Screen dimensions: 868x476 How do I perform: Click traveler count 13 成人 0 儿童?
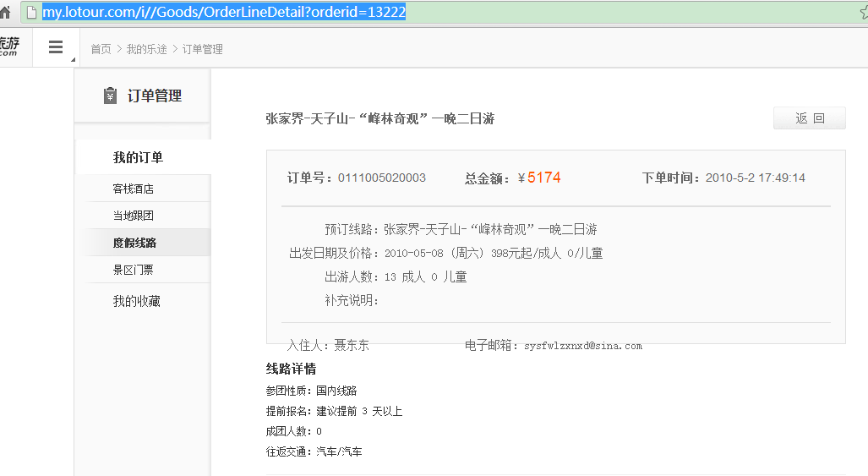[x=426, y=276]
